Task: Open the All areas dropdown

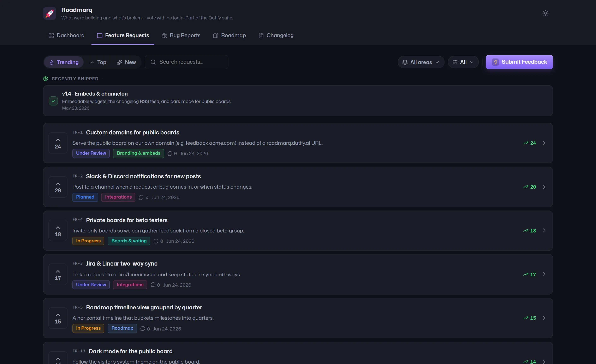Action: pyautogui.click(x=421, y=62)
